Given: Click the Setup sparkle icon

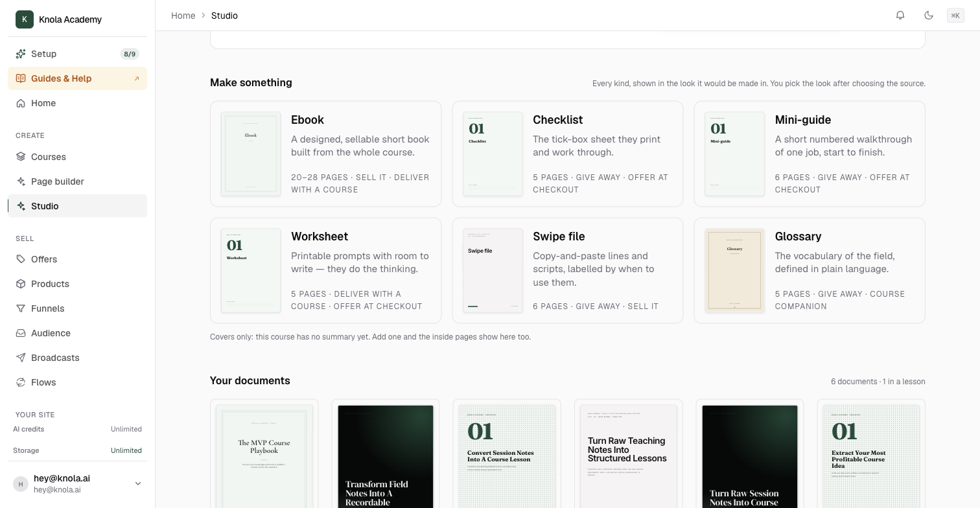Looking at the screenshot, I should [21, 54].
